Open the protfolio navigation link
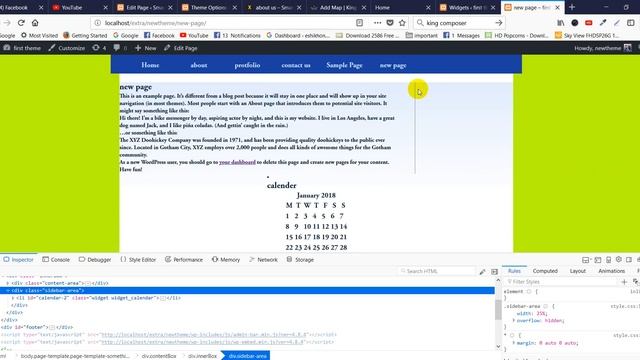640x360 pixels. tap(247, 65)
